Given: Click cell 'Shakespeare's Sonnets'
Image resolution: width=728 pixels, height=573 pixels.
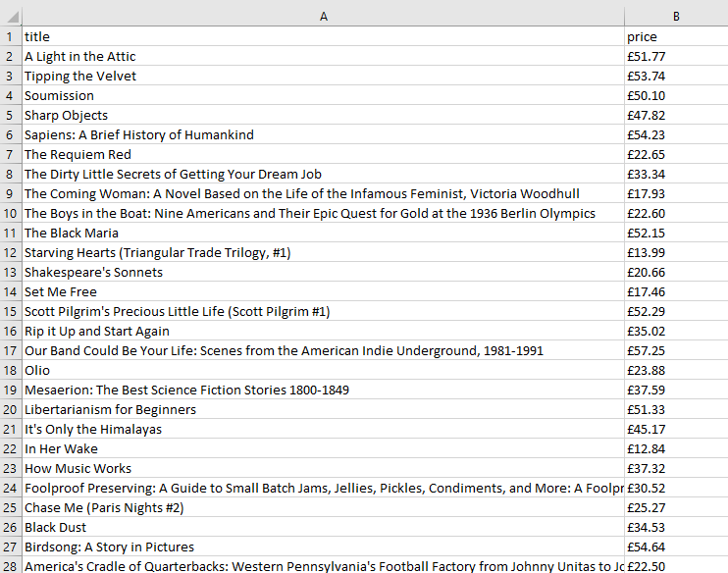Looking at the screenshot, I should coord(323,272).
